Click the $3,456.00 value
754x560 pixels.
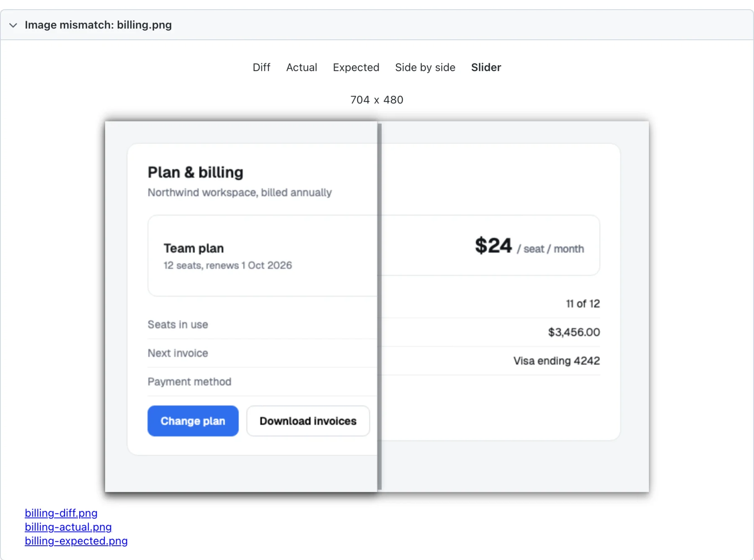click(x=574, y=332)
